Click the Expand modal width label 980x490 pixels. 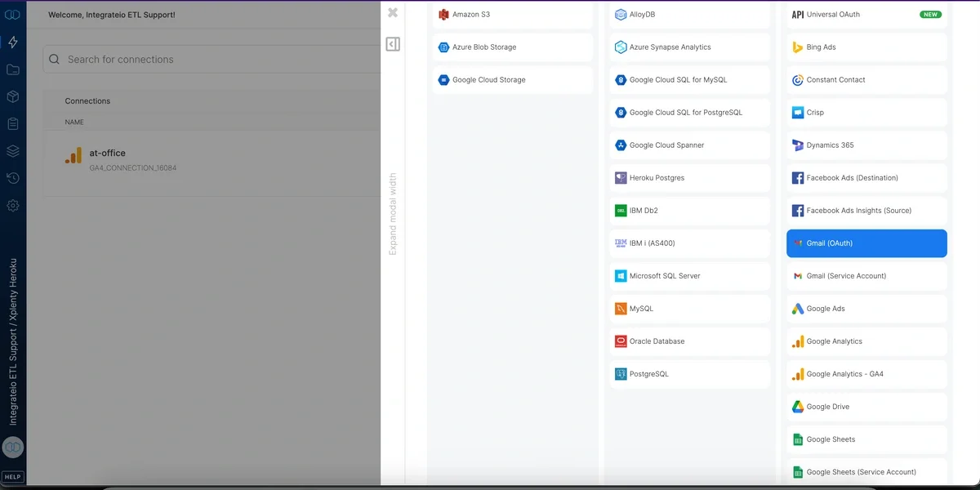[393, 214]
